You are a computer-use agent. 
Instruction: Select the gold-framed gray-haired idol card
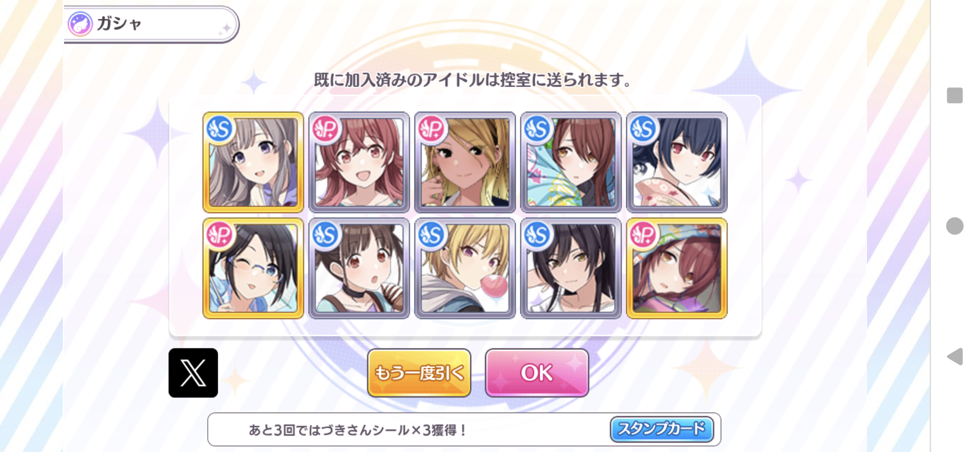click(x=253, y=162)
